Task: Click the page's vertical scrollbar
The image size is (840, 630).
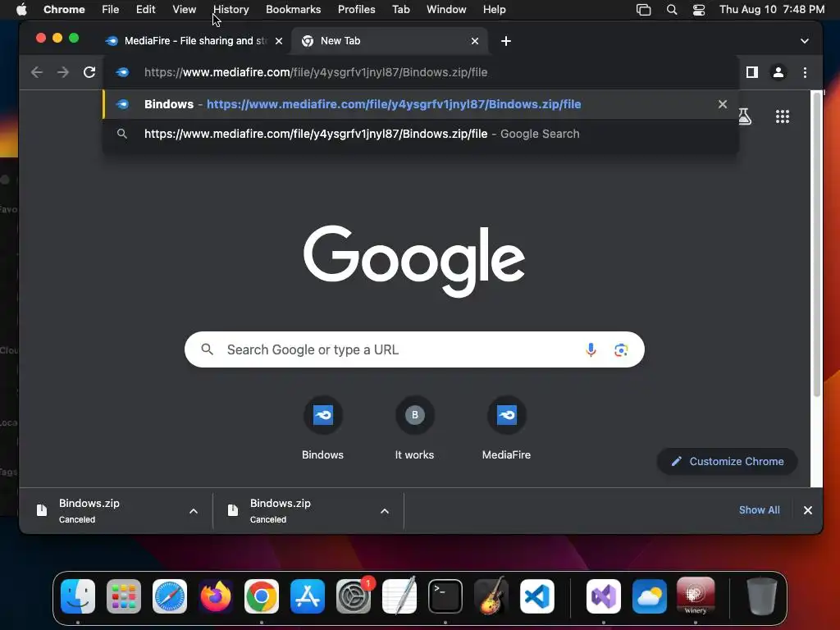Action: pos(816,244)
